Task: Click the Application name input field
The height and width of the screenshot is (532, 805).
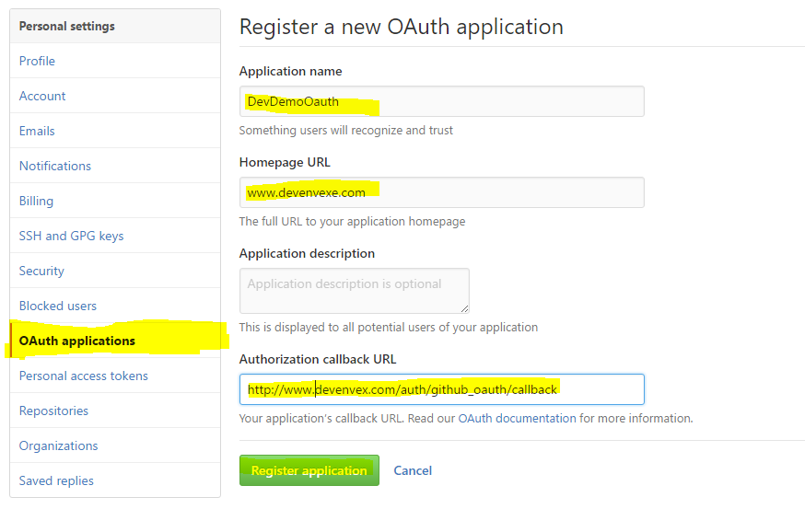Action: click(x=441, y=101)
